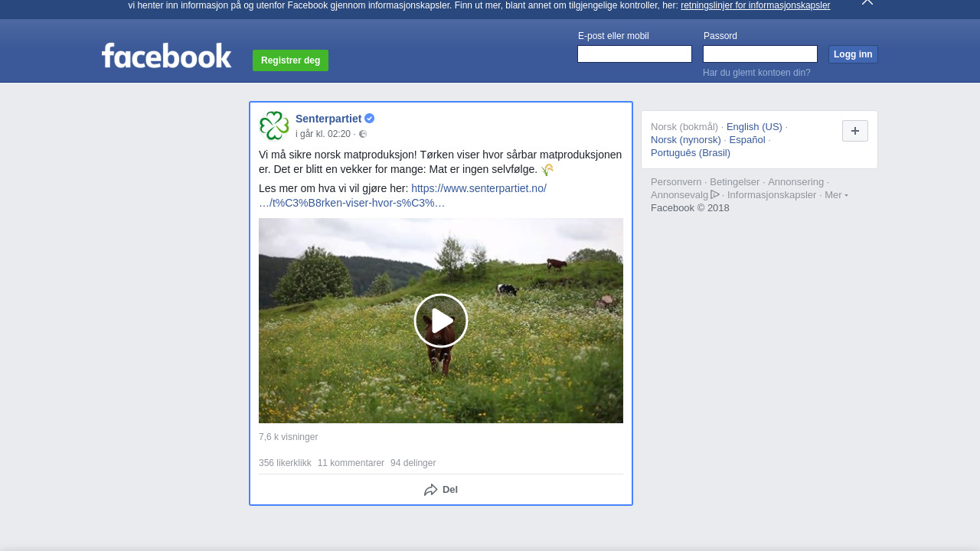Click the 94 delinger count
Image resolution: width=980 pixels, height=551 pixels.
(x=413, y=463)
